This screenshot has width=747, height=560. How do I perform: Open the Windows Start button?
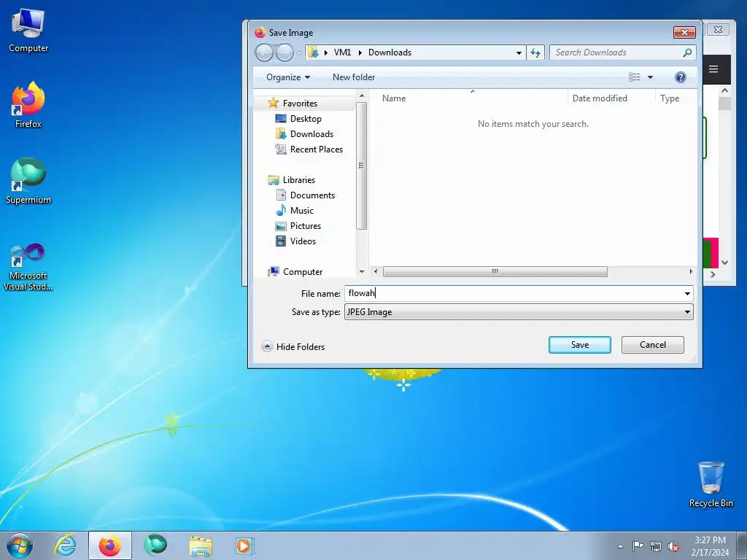point(20,545)
